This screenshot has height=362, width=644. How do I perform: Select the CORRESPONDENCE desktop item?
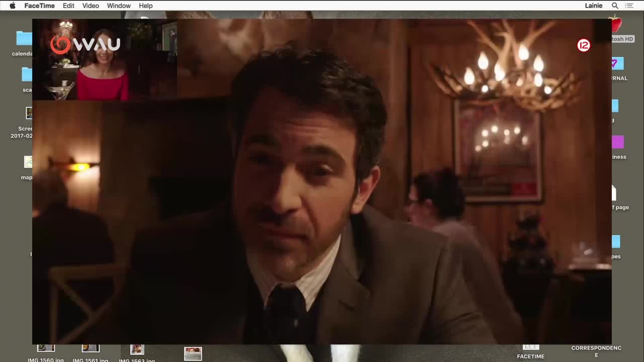pos(596,351)
